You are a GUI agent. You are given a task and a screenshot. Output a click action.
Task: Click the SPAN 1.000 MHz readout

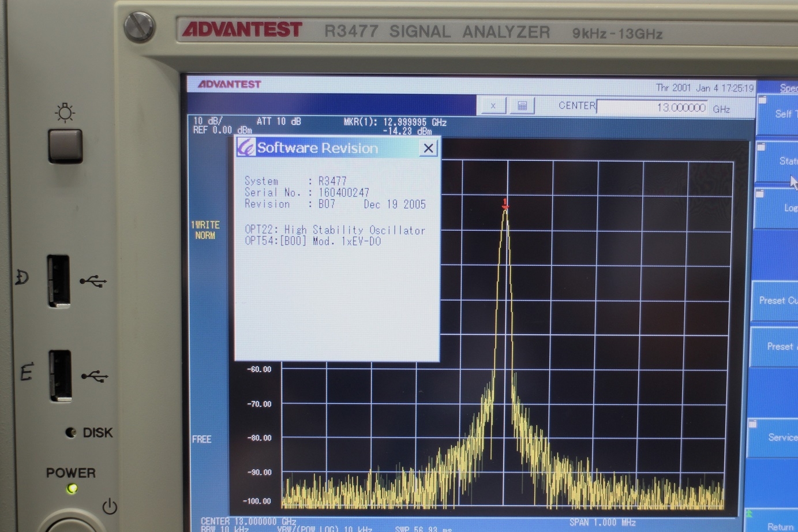pyautogui.click(x=602, y=522)
